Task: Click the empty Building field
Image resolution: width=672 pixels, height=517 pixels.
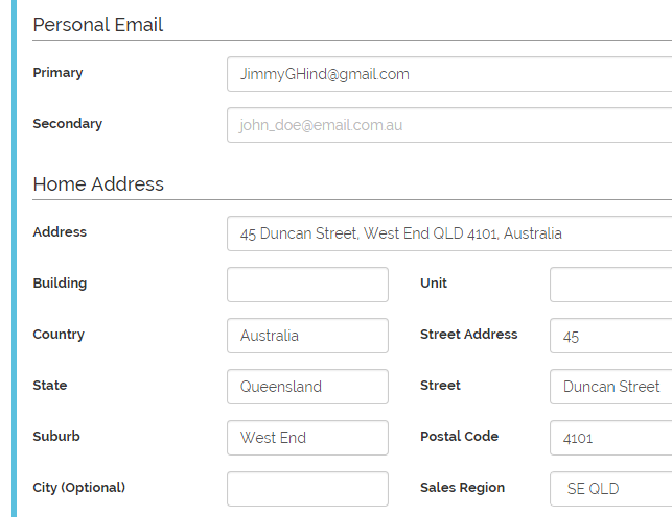Action: point(308,284)
